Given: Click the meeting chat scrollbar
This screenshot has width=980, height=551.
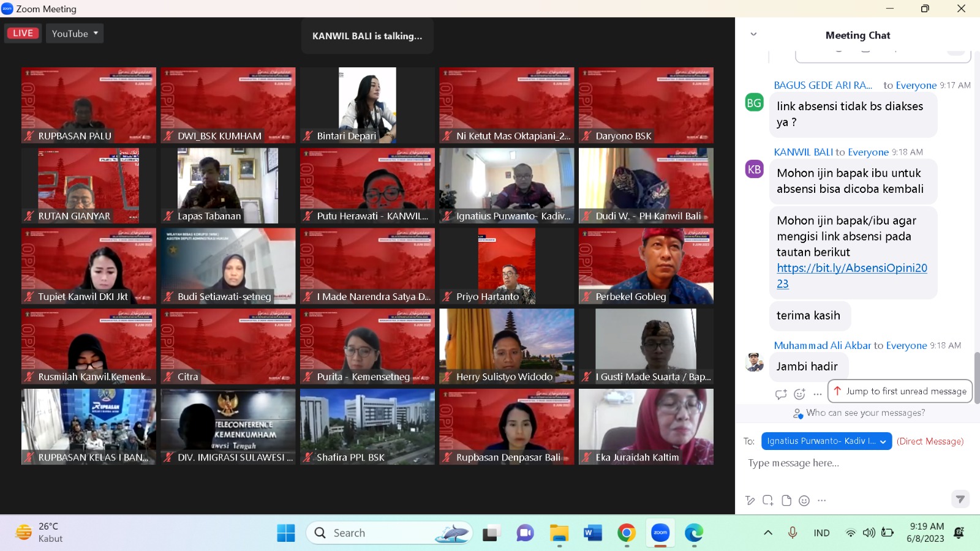Looking at the screenshot, I should click(976, 378).
